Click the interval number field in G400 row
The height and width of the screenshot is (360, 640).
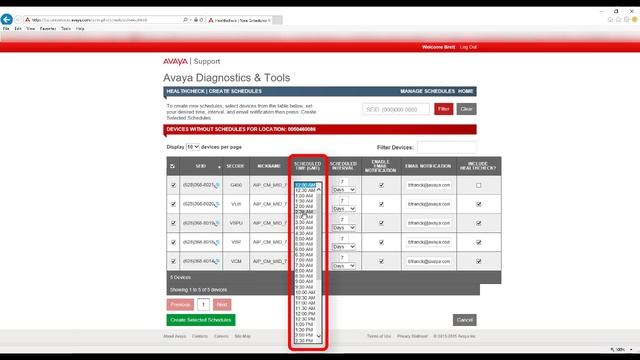(342, 182)
